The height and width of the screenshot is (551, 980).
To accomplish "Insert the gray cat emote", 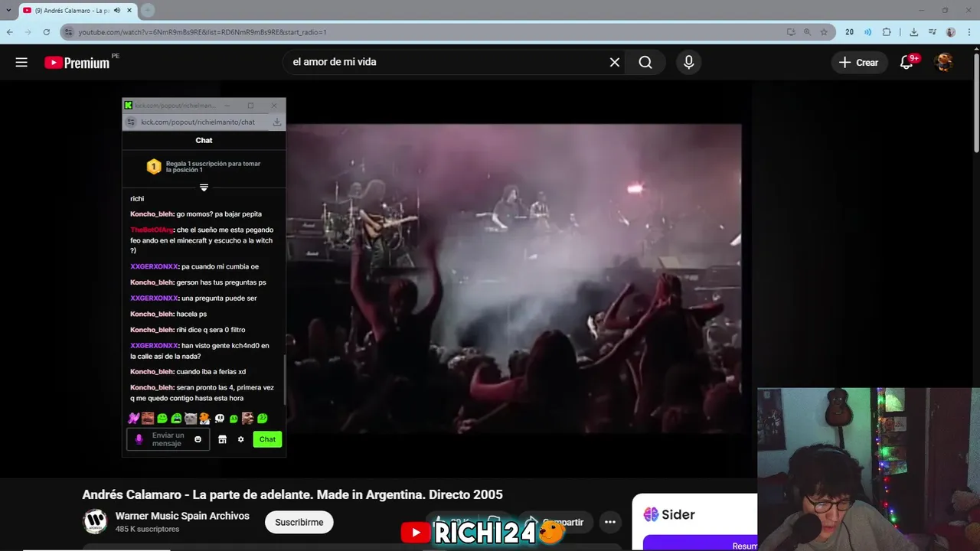I will tap(191, 419).
